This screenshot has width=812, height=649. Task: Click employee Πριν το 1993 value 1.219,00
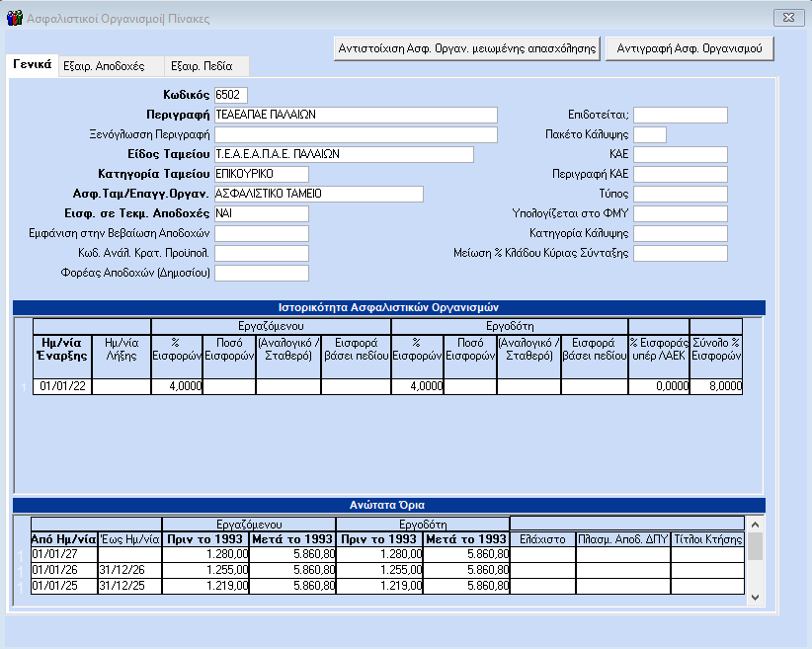(205, 586)
